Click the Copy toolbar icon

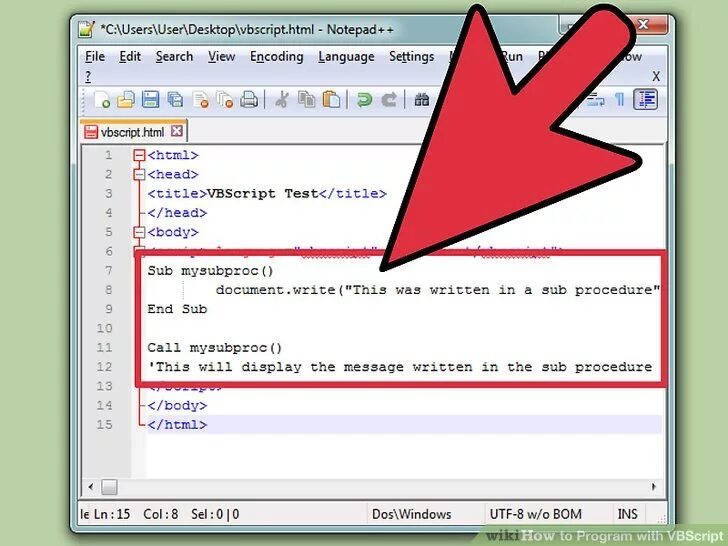[306, 100]
